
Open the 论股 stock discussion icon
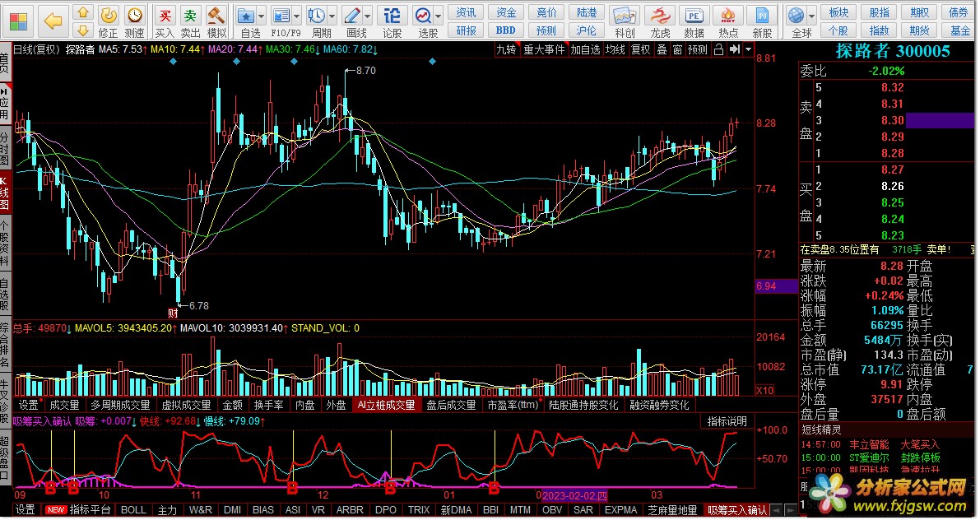pos(392,22)
